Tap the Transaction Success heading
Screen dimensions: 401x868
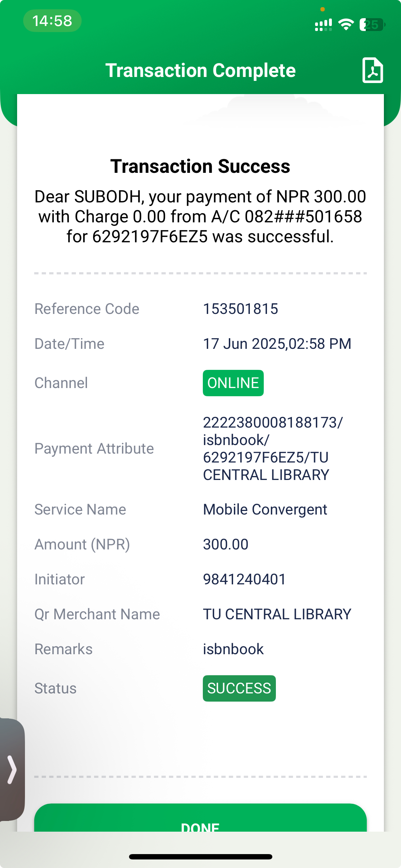point(200,166)
